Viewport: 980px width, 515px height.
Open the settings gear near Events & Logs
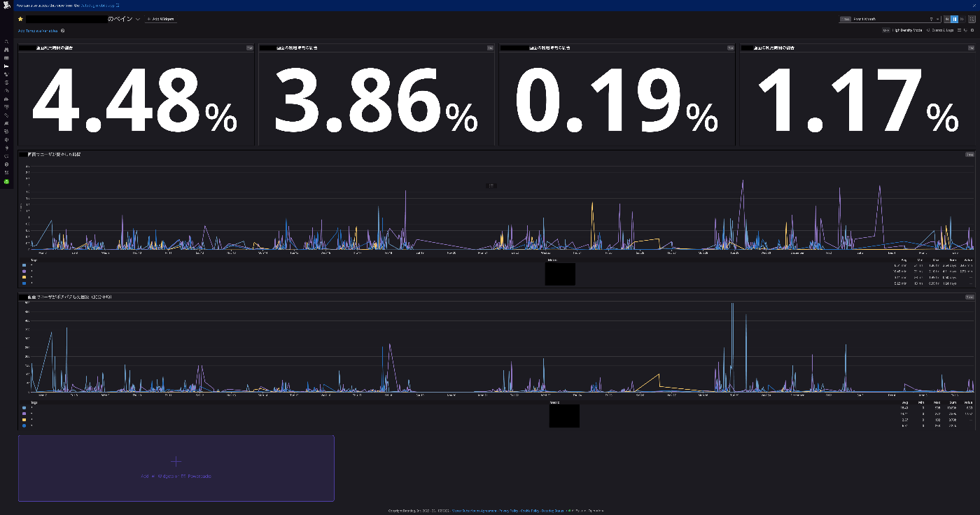972,30
